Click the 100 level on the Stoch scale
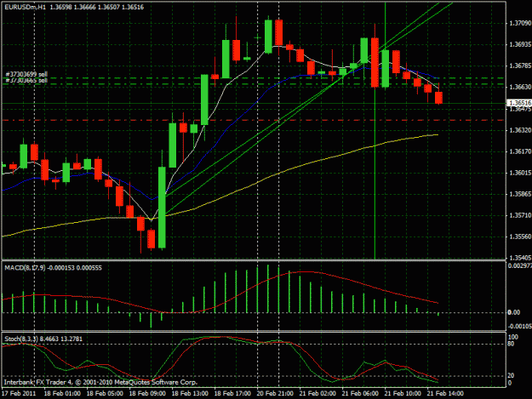This screenshot has width=532, height=399. [x=513, y=337]
